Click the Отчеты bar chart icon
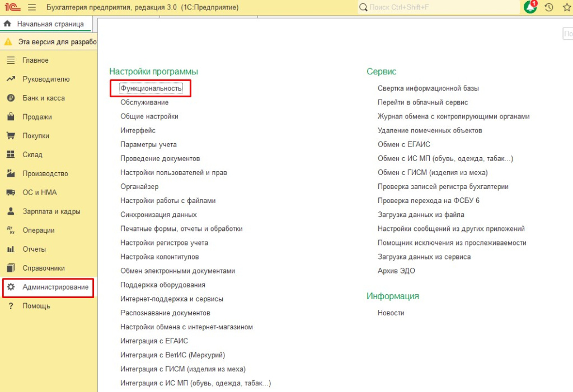The height and width of the screenshot is (392, 573). tap(11, 249)
